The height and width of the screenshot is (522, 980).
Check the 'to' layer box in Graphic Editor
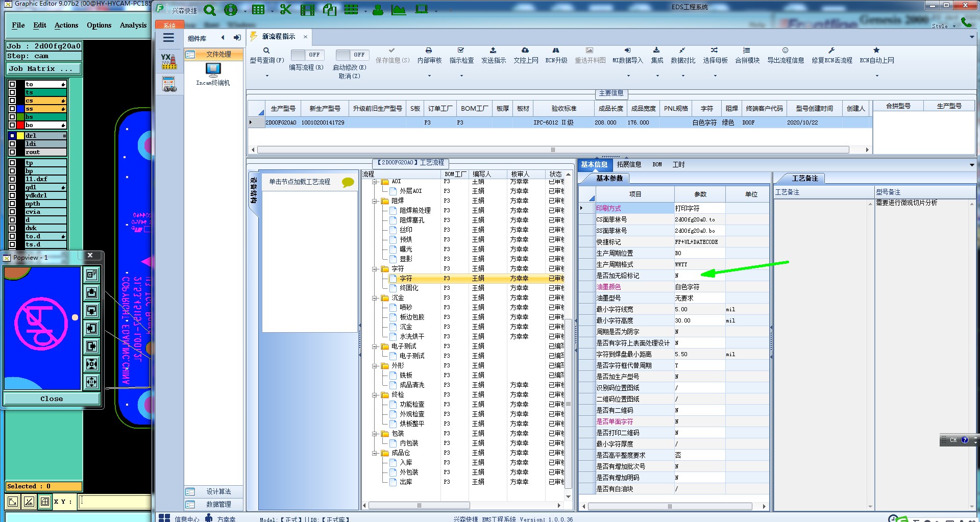click(12, 84)
